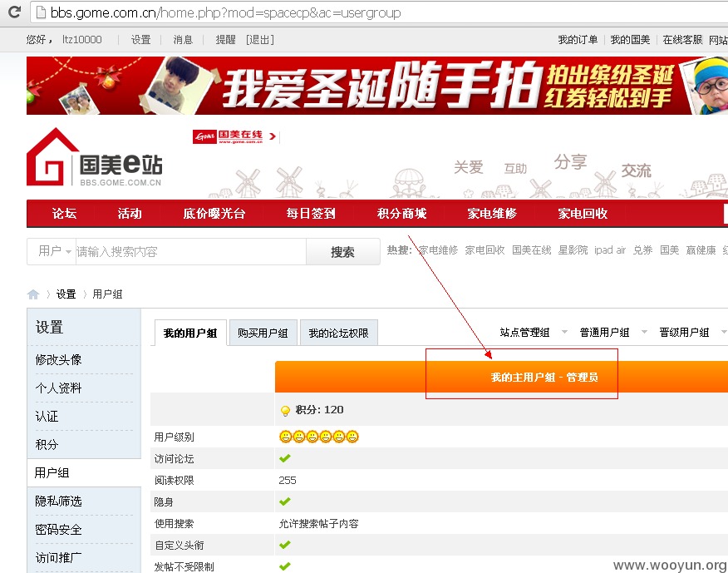Click the 阅读权限 value 255
The width and height of the screenshot is (728, 573).
[288, 480]
